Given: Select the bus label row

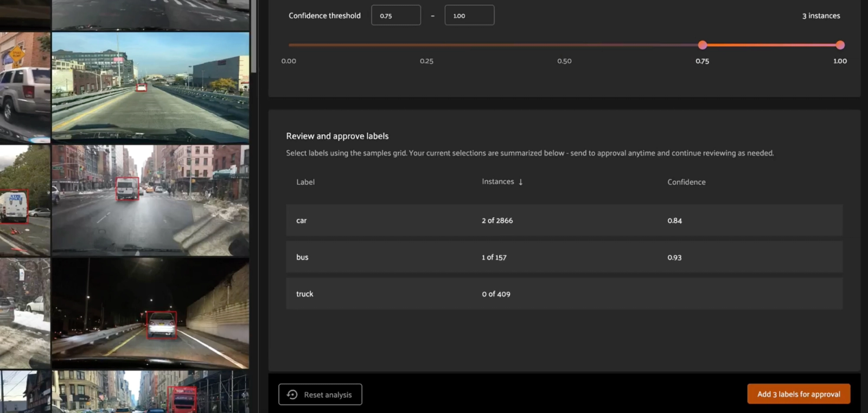Looking at the screenshot, I should (564, 257).
